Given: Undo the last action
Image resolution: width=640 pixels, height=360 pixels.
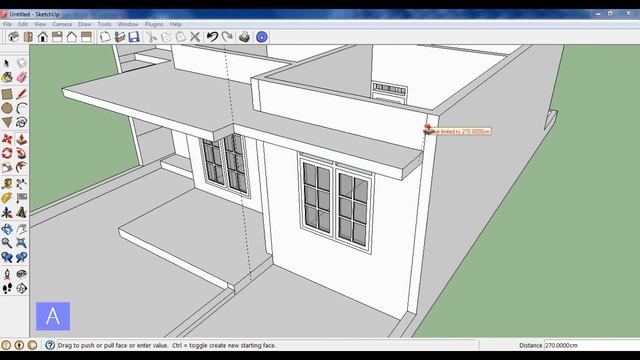Looking at the screenshot, I should (x=212, y=37).
